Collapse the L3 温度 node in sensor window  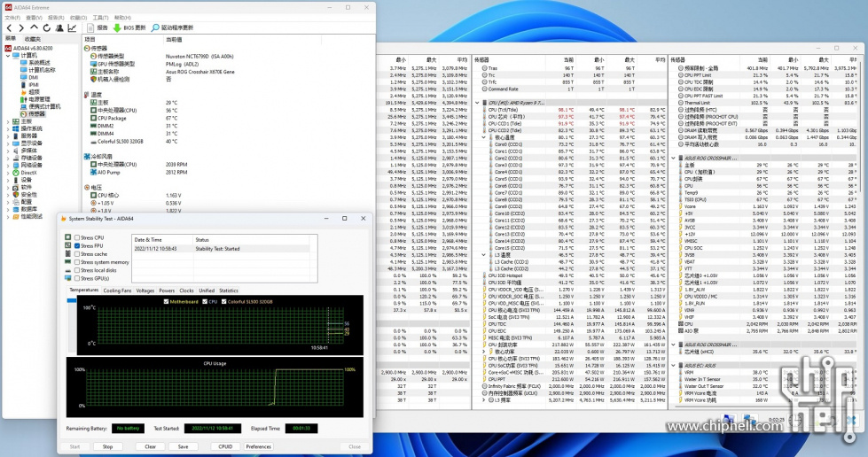point(484,255)
